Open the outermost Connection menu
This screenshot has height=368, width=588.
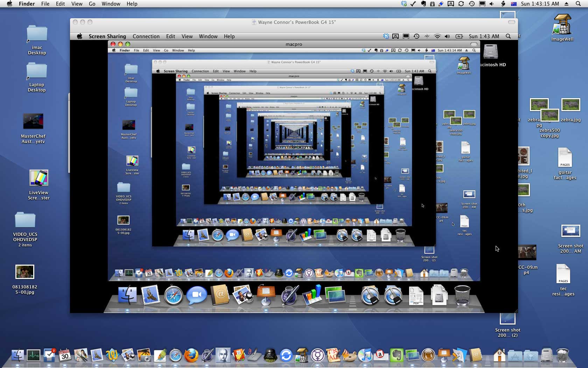[146, 36]
